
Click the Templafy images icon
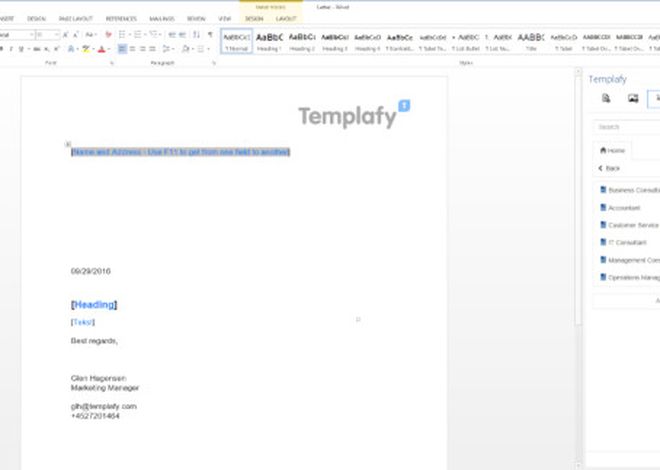(633, 98)
